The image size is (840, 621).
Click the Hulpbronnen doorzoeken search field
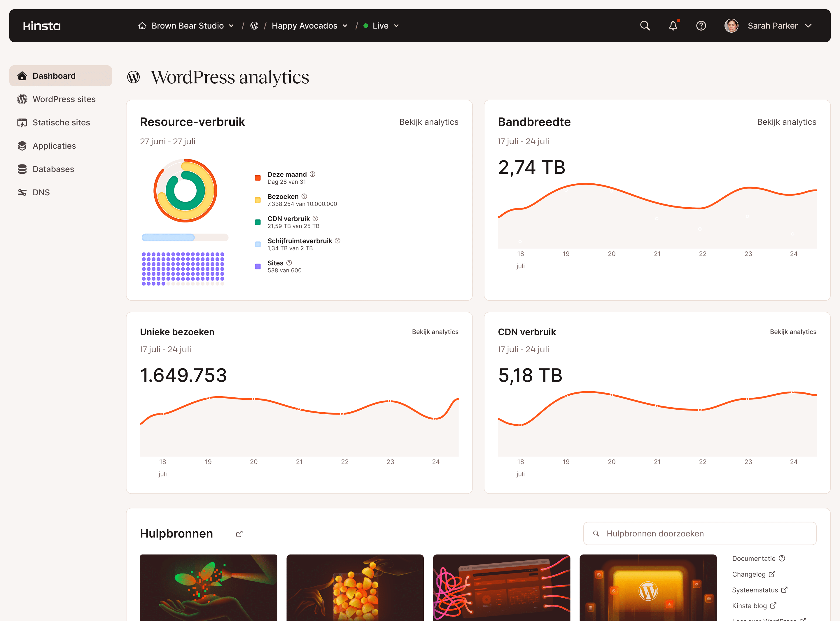tap(699, 534)
